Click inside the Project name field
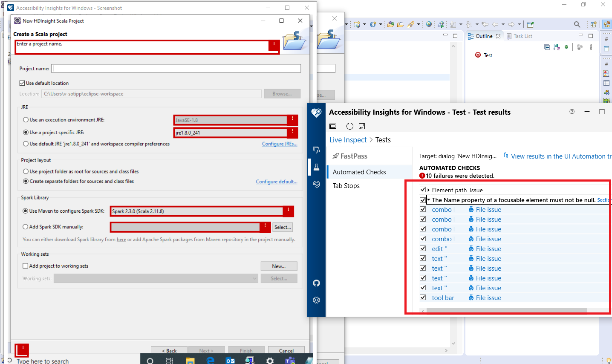This screenshot has height=364, width=612. click(176, 68)
